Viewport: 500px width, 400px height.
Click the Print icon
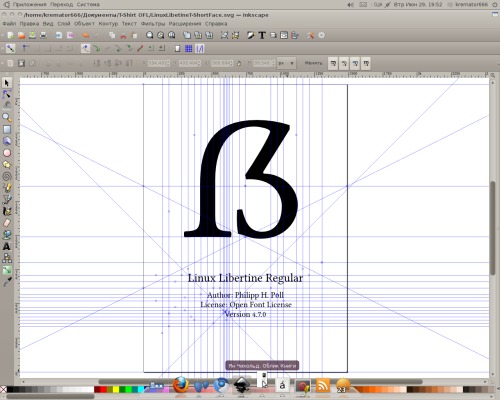43,35
